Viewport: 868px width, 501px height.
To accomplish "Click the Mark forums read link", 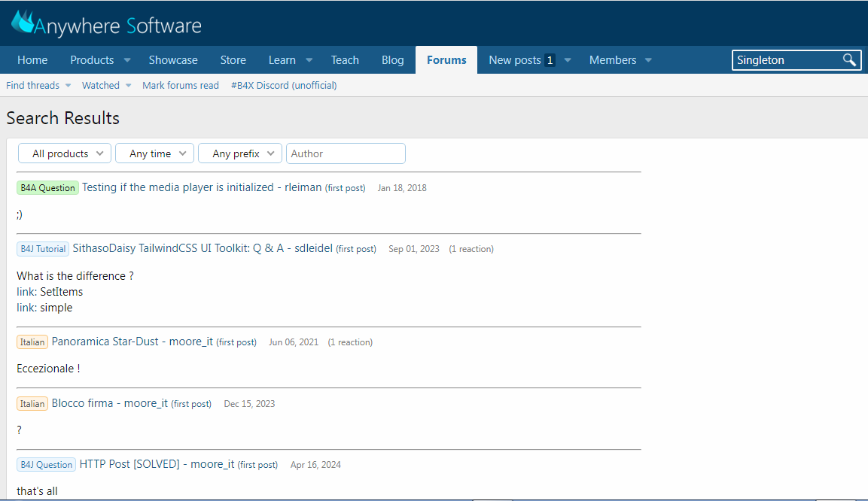I will pyautogui.click(x=181, y=85).
